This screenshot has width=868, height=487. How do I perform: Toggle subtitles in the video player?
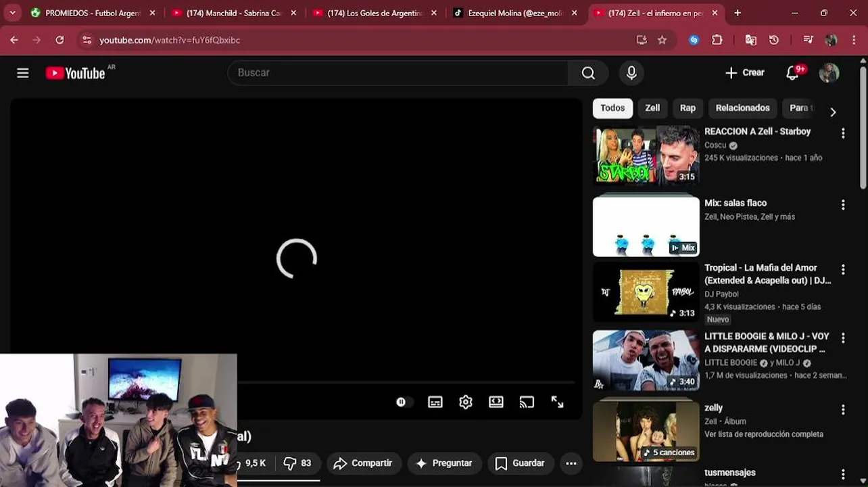pyautogui.click(x=435, y=402)
